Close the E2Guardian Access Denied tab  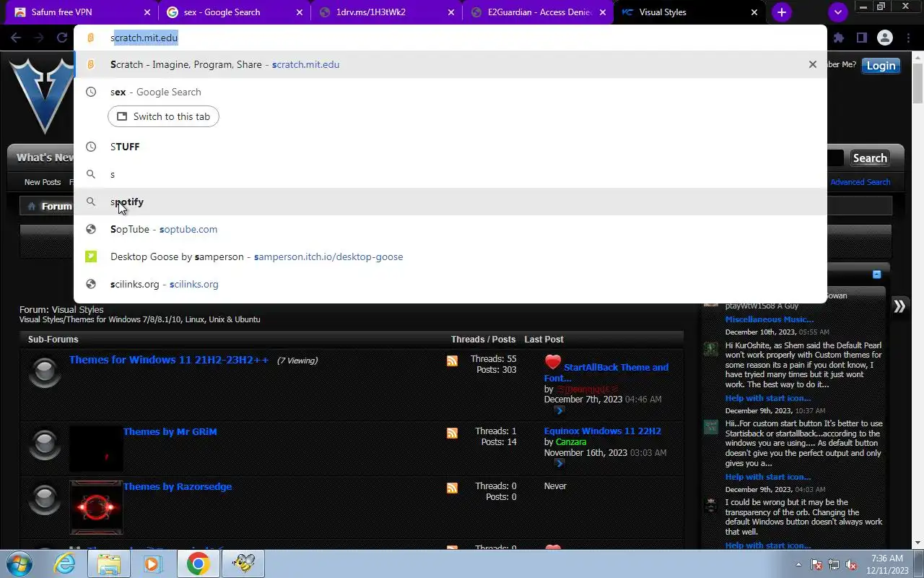pyautogui.click(x=603, y=12)
